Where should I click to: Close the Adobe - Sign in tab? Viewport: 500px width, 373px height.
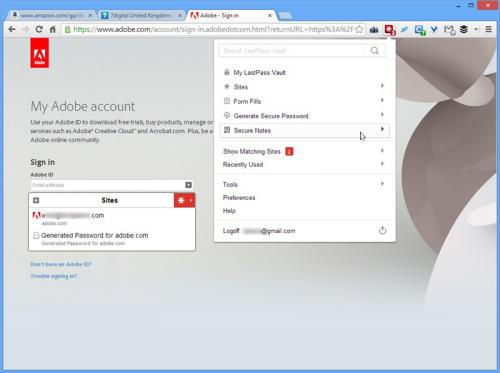coord(270,15)
